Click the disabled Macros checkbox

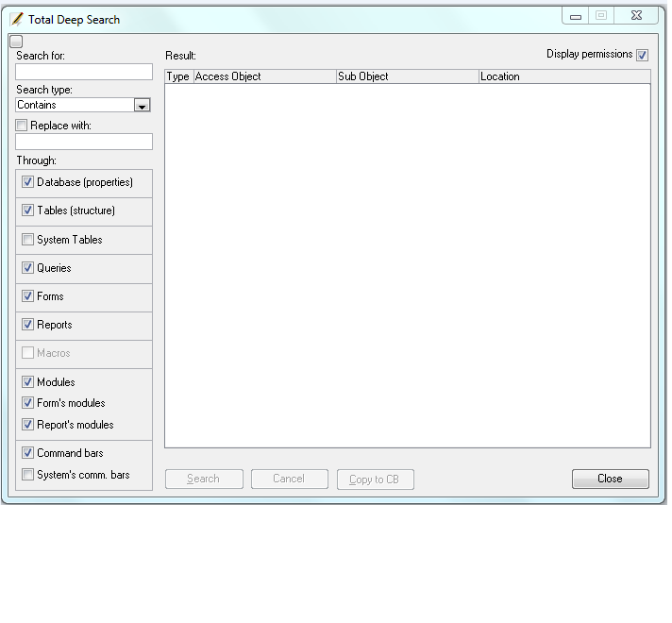pos(28,352)
